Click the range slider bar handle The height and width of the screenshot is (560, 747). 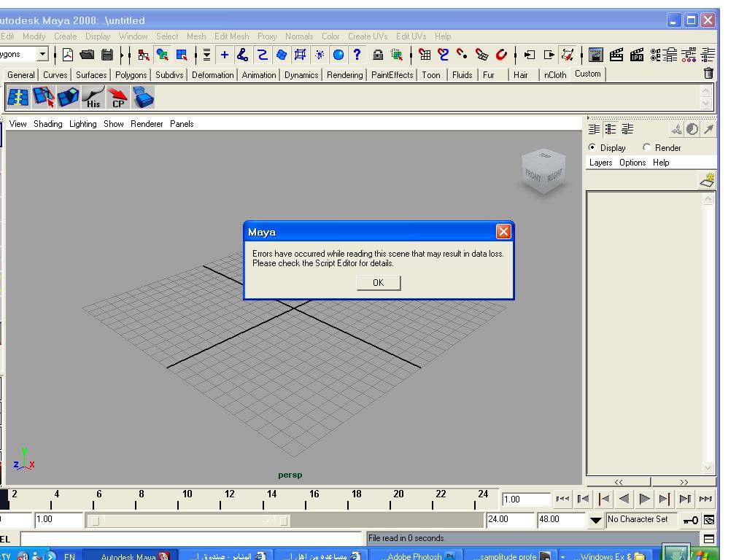pos(189,521)
